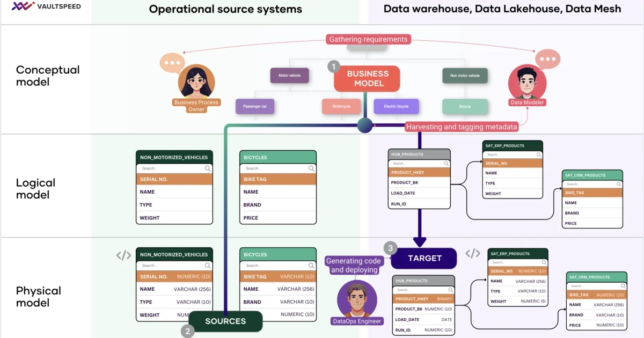Click the Harvesting and tagging metadata label

(462, 127)
